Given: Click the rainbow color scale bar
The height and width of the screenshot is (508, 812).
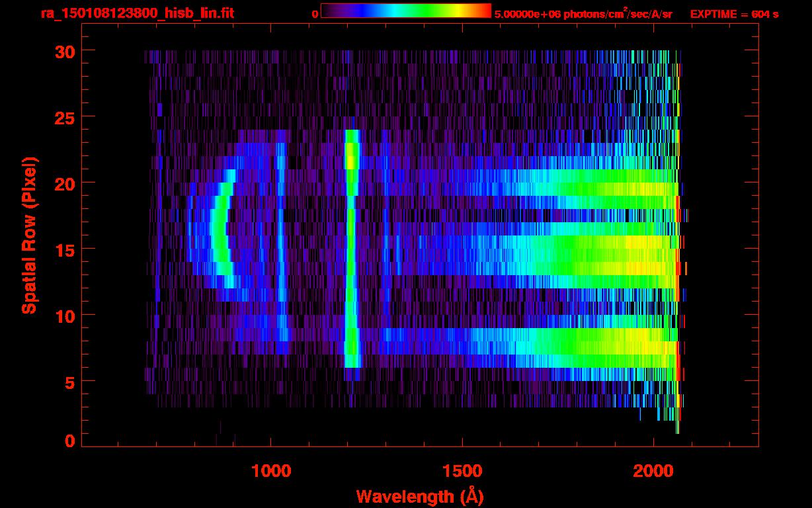Looking at the screenshot, I should coord(406,11).
